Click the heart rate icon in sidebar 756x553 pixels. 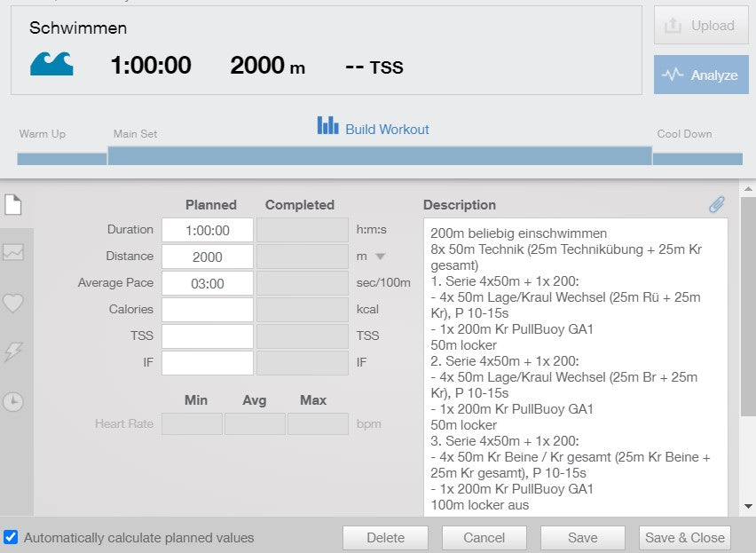click(x=12, y=304)
